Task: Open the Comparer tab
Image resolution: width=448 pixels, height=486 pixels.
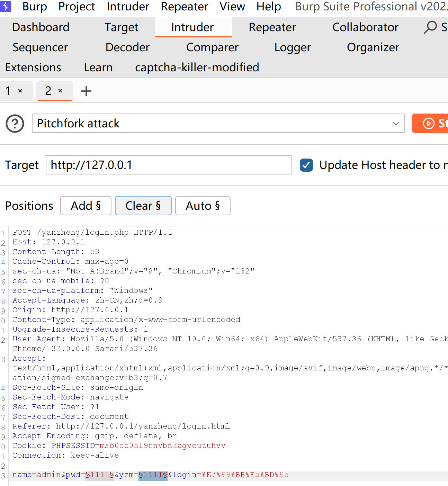Action: 212,47
